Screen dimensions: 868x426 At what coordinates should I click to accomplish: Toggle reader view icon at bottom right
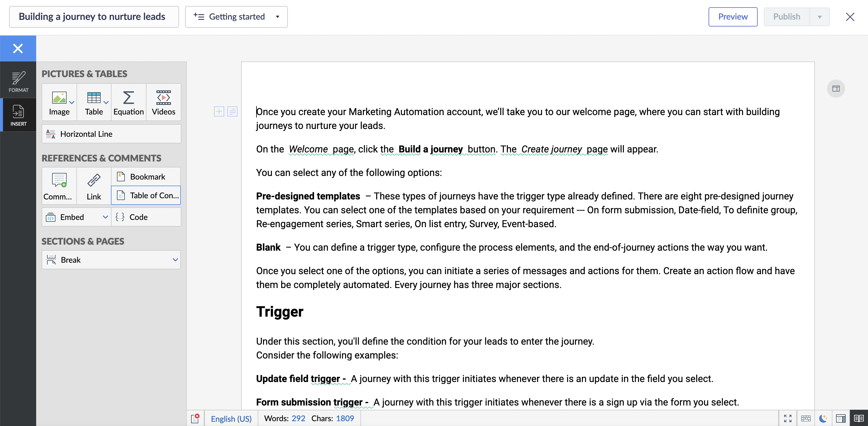[859, 418]
